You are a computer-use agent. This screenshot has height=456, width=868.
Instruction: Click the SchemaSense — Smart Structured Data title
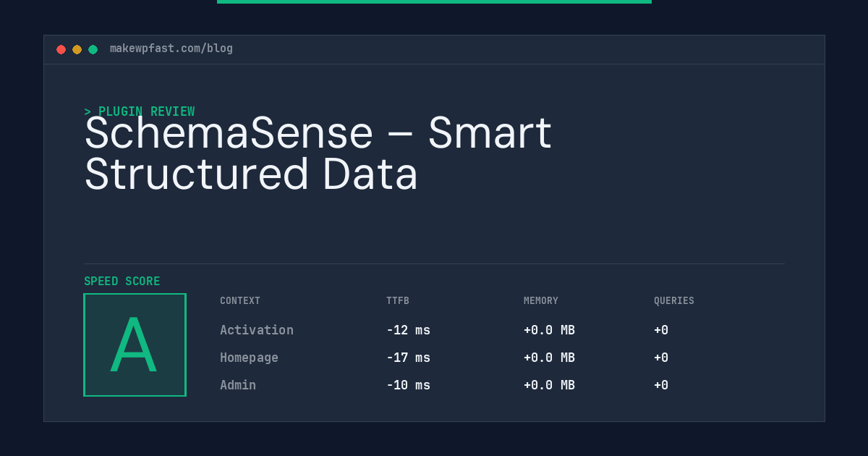pyautogui.click(x=318, y=153)
